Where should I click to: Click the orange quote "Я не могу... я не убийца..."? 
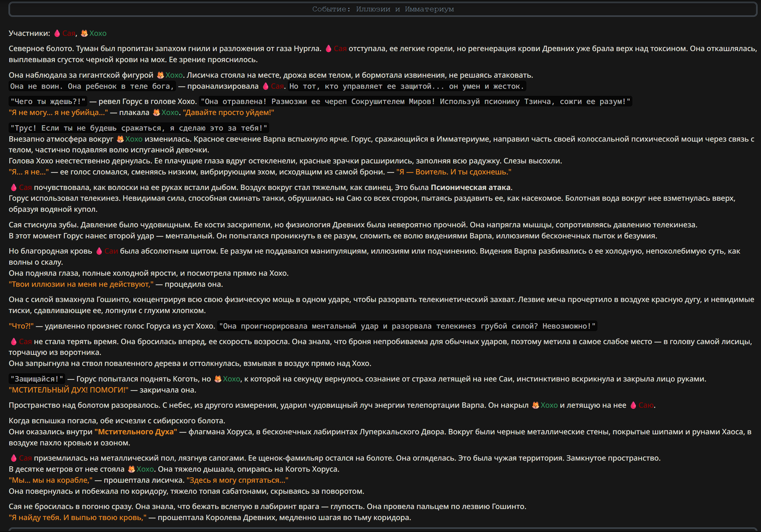click(x=58, y=112)
